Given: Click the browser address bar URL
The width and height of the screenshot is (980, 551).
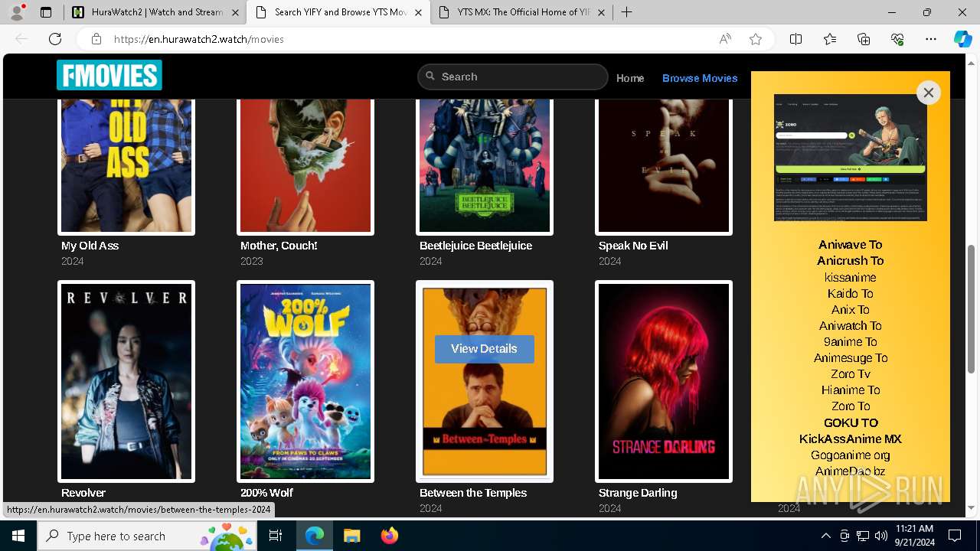Looking at the screenshot, I should coord(199,39).
